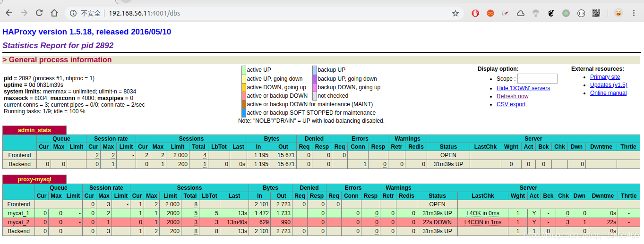Focus the Scope input field
The image size is (644, 244).
[x=537, y=78]
